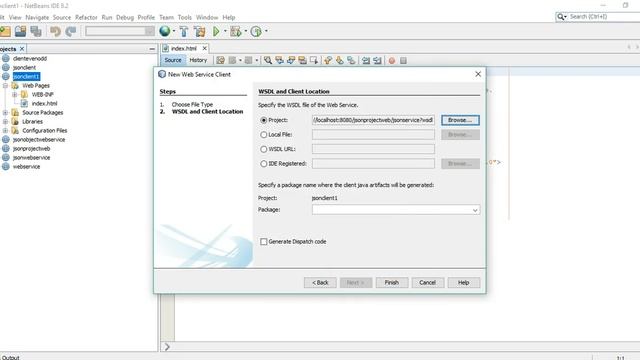Image resolution: width=640 pixels, height=360 pixels.
Task: Click the Find Next Occurrence editor icon
Action: pyautogui.click(x=291, y=60)
